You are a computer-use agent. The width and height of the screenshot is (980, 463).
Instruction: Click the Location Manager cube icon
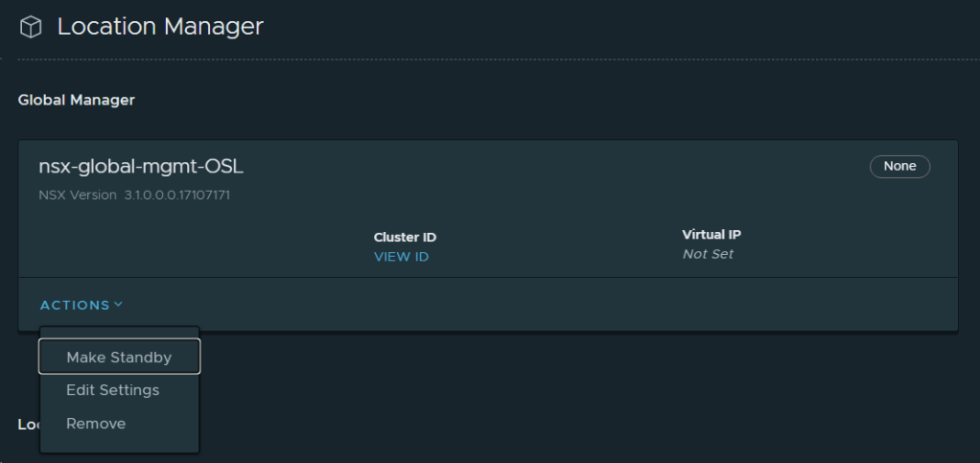point(31,28)
